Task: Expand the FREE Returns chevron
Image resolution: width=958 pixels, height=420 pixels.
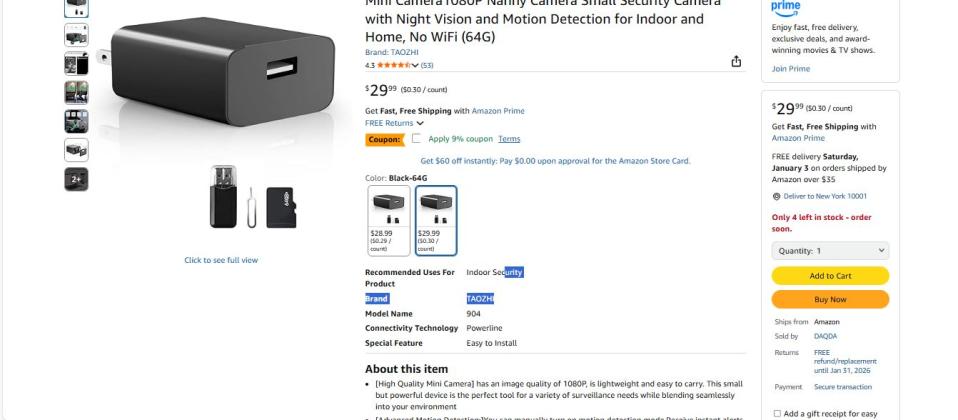Action: pos(420,123)
